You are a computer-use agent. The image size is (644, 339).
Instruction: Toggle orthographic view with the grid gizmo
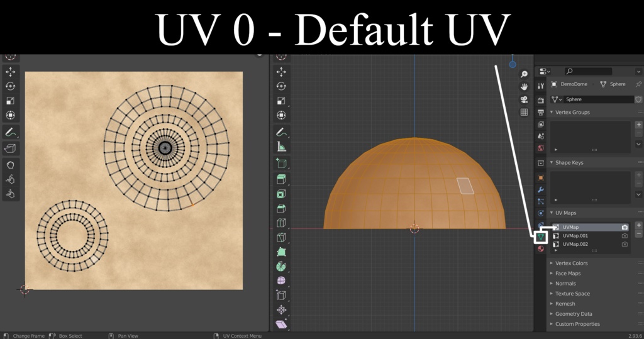coord(524,112)
